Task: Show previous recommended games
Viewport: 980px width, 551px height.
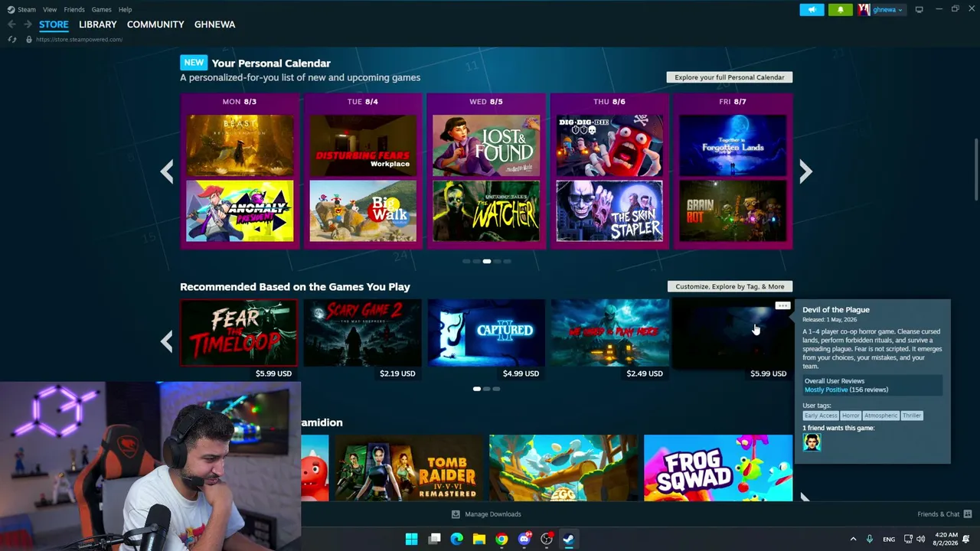Action: click(x=167, y=341)
